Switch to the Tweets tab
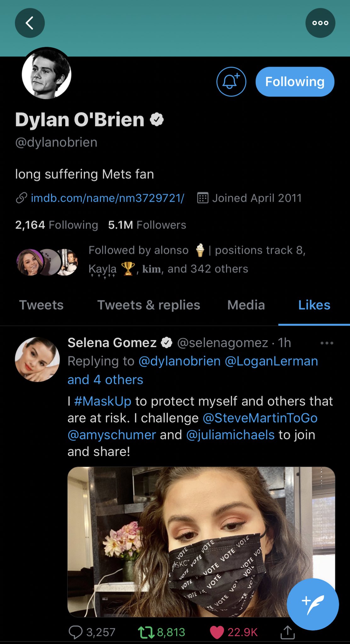Image resolution: width=350 pixels, height=644 pixels. click(41, 305)
